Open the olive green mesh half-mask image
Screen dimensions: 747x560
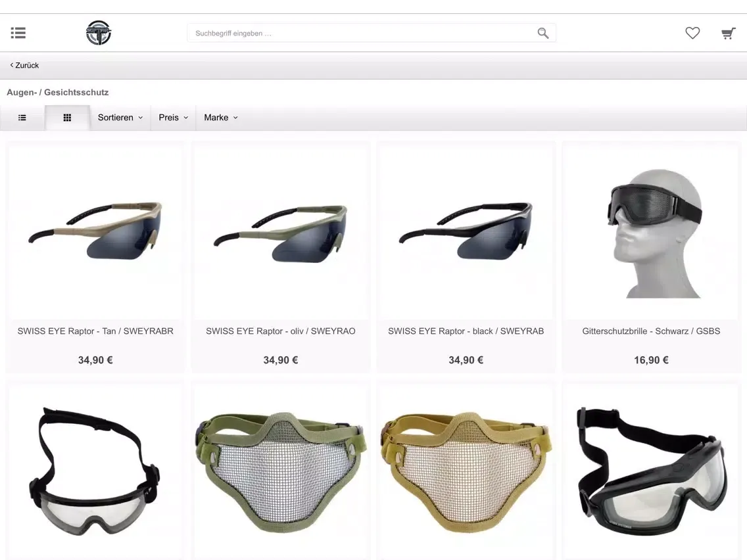(x=281, y=473)
